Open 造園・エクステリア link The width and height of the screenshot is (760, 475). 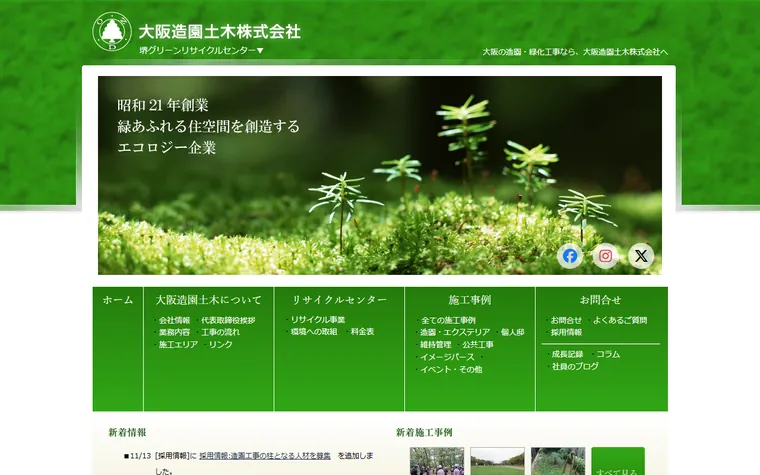click(455, 332)
